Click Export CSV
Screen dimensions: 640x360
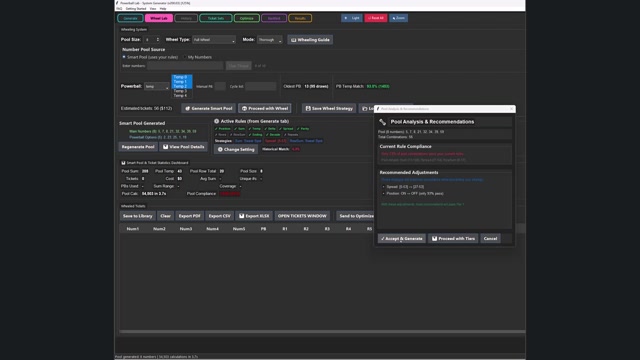(x=219, y=216)
